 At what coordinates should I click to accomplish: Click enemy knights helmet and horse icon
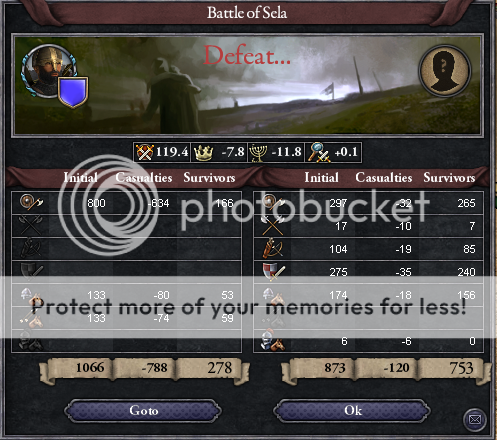click(273, 341)
